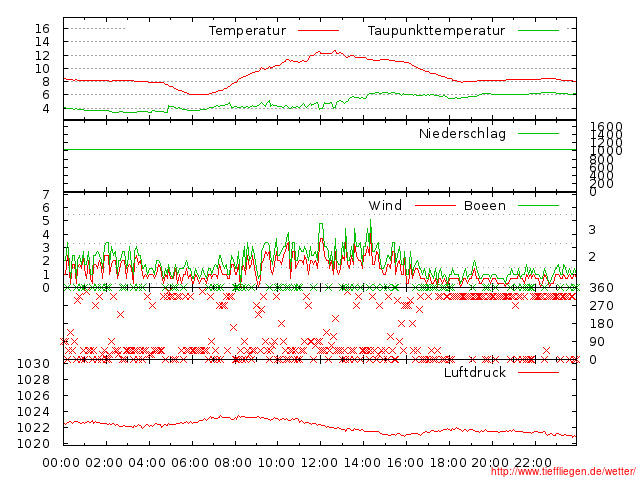Click the 08:00 time axis label
The width and height of the screenshot is (640, 480).
click(233, 463)
